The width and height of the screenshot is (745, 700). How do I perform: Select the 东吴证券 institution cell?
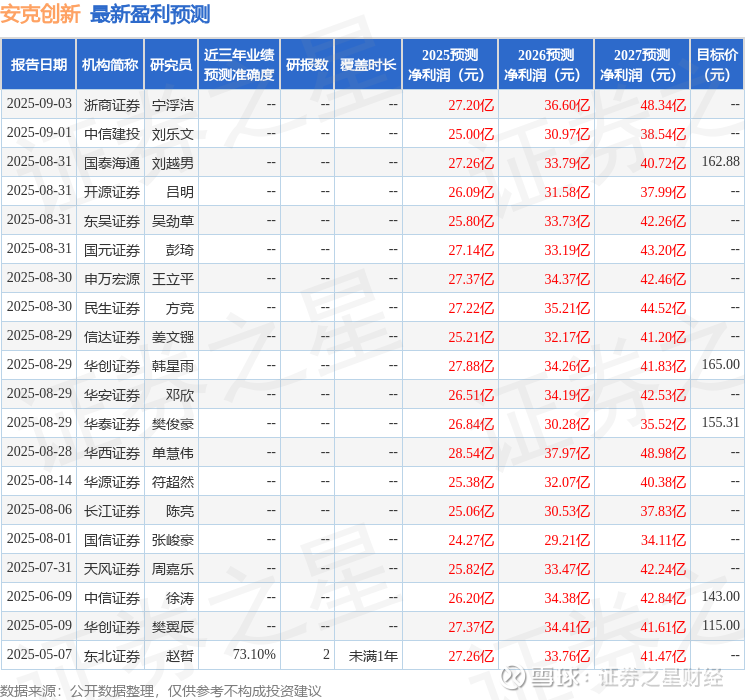click(x=112, y=221)
